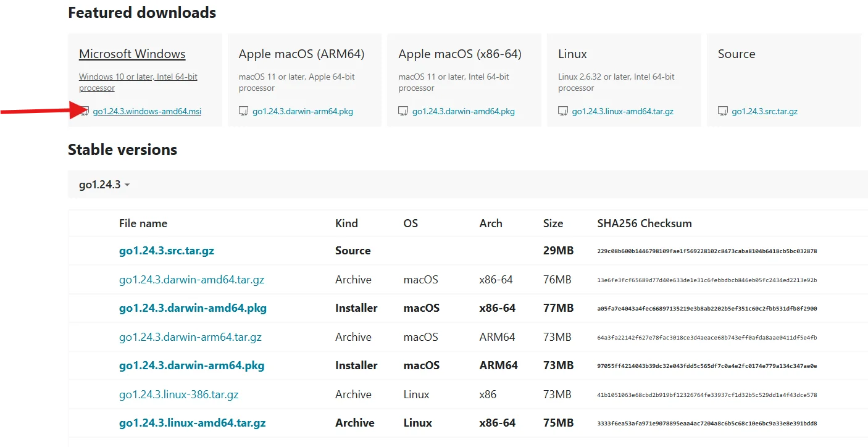Click the 29MB size of src.tar.gz
This screenshot has height=447, width=868.
pos(558,251)
